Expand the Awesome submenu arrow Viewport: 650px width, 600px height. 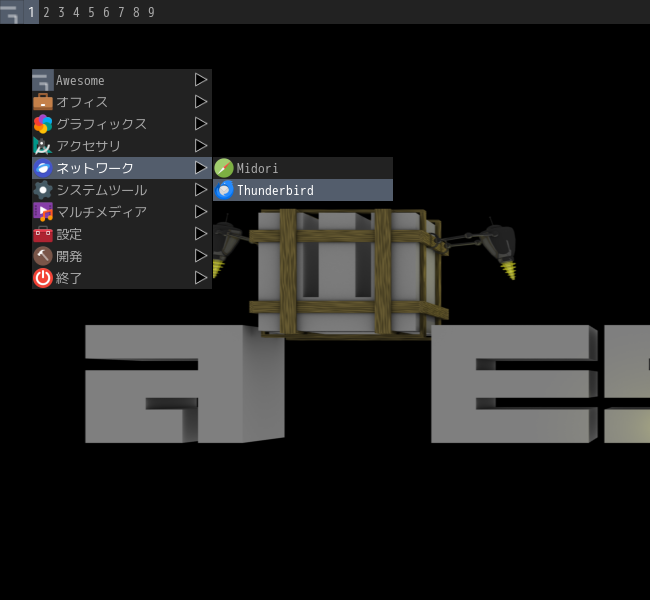coord(201,80)
